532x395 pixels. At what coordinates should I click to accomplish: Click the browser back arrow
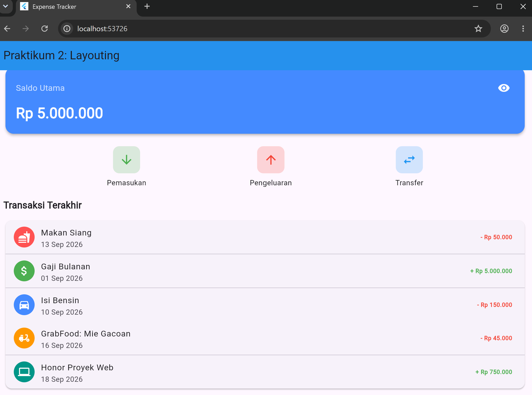(x=7, y=29)
